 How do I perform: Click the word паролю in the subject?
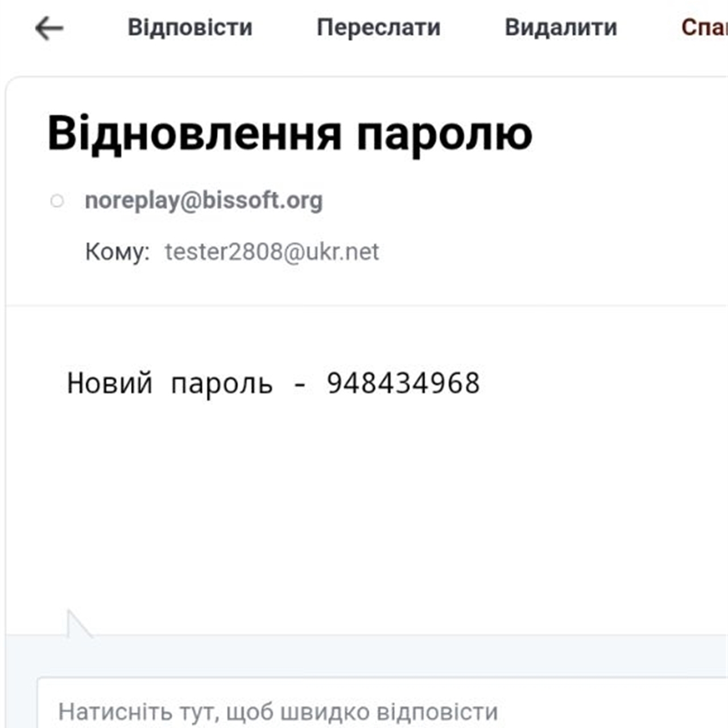(444, 134)
